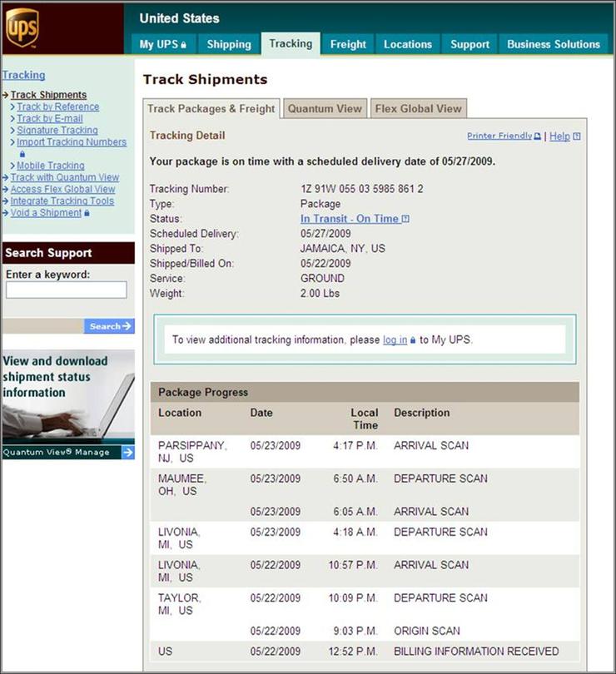Click the Description column header

point(422,413)
